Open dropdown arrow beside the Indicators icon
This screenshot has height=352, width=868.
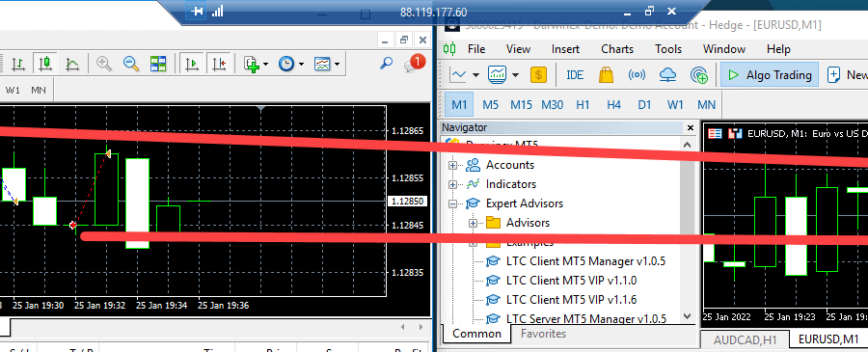(266, 65)
